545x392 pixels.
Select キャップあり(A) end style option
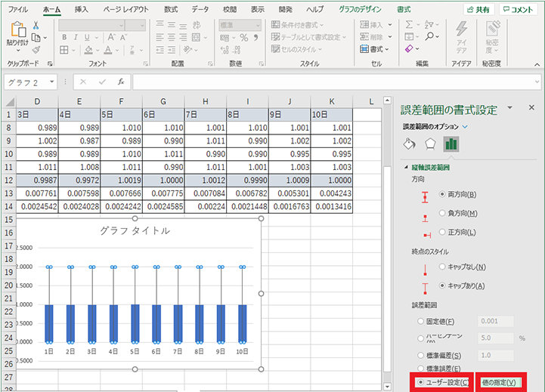pos(442,286)
